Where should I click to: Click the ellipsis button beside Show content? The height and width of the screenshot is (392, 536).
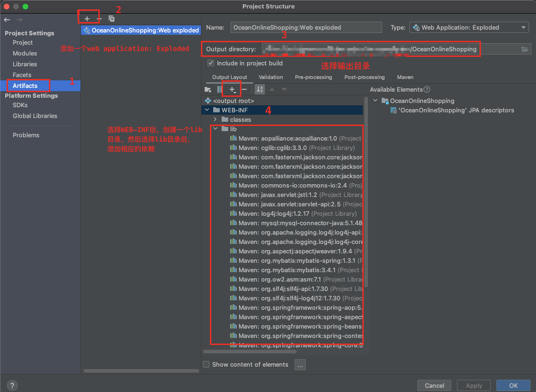click(300, 365)
